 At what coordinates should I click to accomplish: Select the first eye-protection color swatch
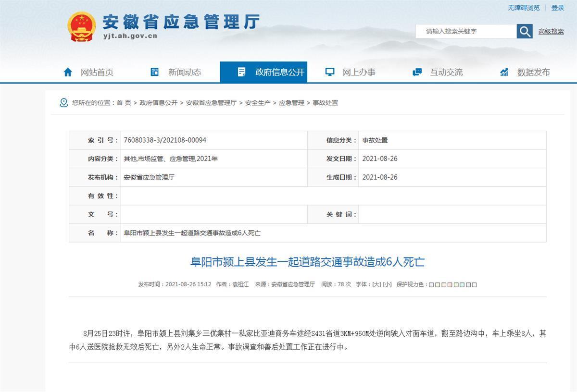[431, 285]
